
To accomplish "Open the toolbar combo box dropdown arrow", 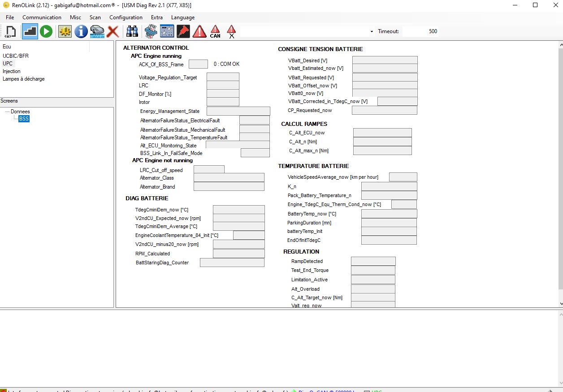I will (x=372, y=31).
